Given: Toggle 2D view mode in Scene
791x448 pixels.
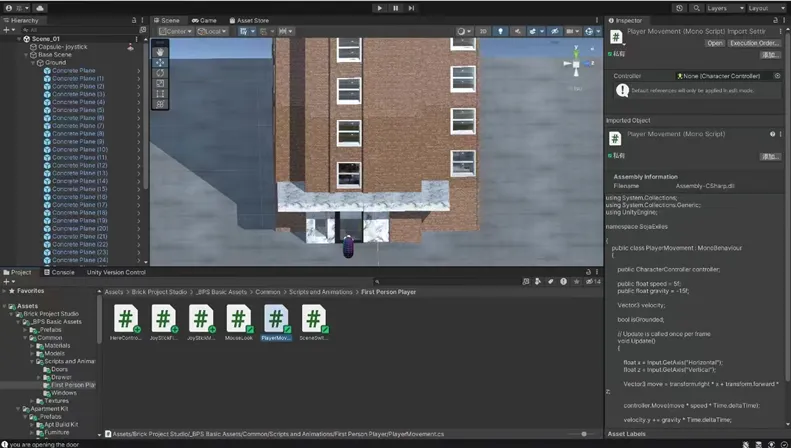Looking at the screenshot, I should coord(483,31).
